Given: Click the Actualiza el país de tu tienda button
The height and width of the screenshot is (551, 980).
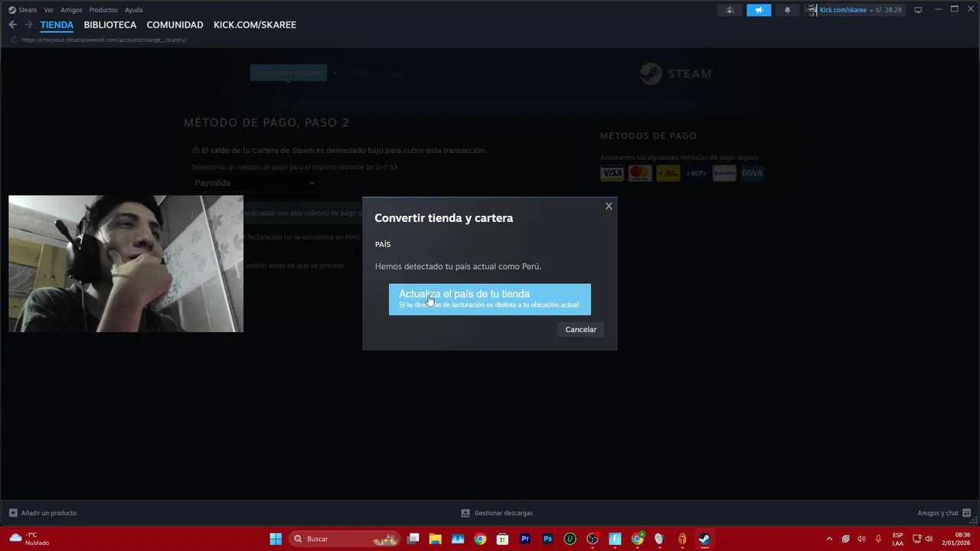Looking at the screenshot, I should click(490, 299).
